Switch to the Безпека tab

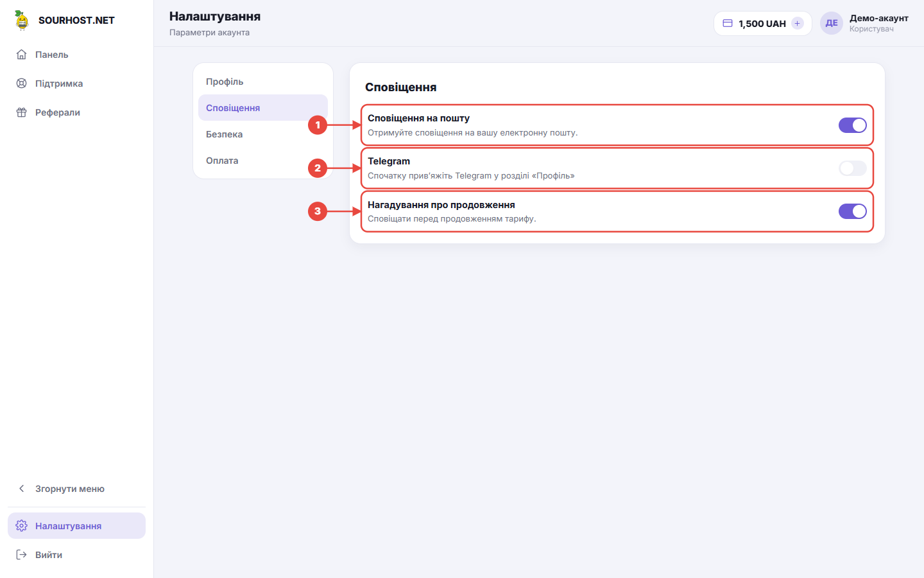tap(263, 134)
